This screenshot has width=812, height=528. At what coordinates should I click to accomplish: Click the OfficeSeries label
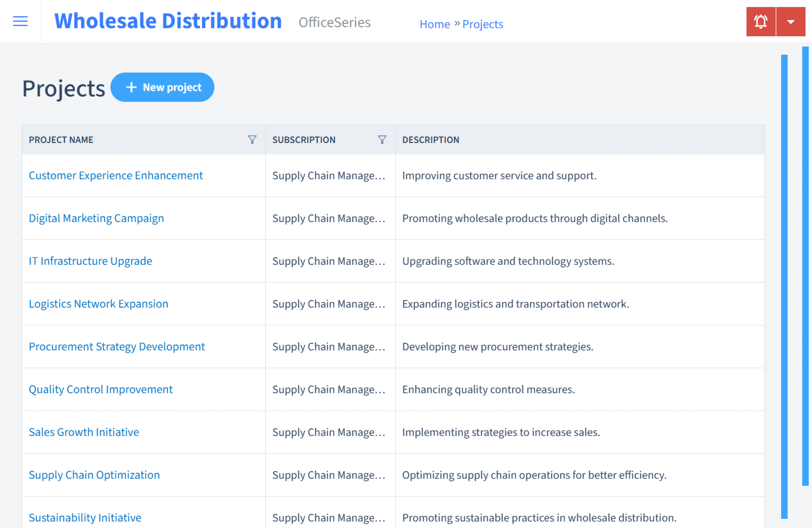[334, 23]
